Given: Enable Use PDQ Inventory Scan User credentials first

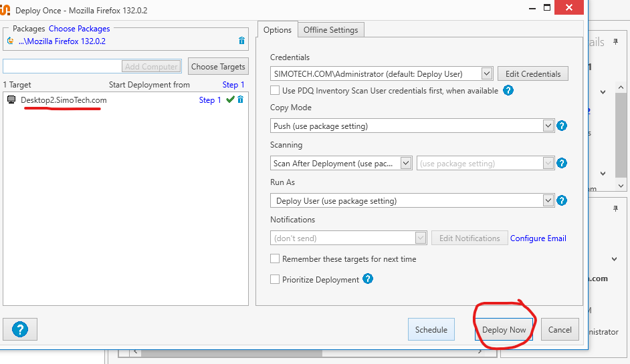Looking at the screenshot, I should [275, 90].
